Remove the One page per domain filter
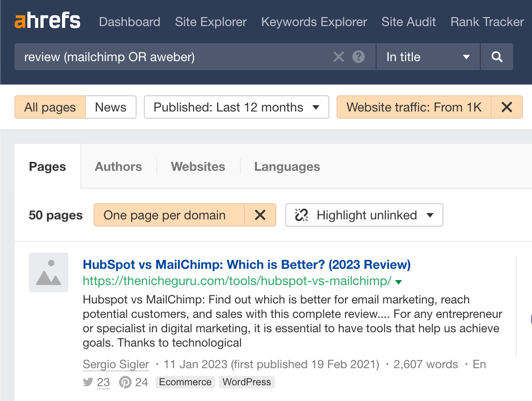The height and width of the screenshot is (401, 532). click(260, 215)
